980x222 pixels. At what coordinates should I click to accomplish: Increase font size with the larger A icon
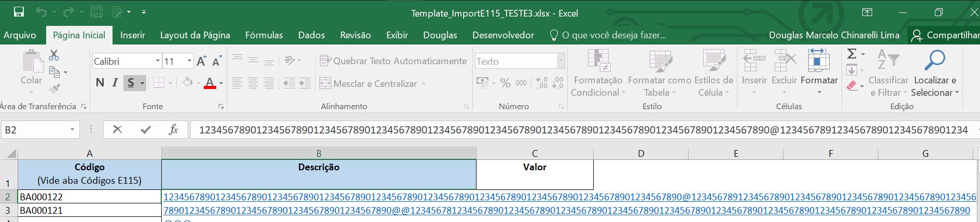pos(201,61)
